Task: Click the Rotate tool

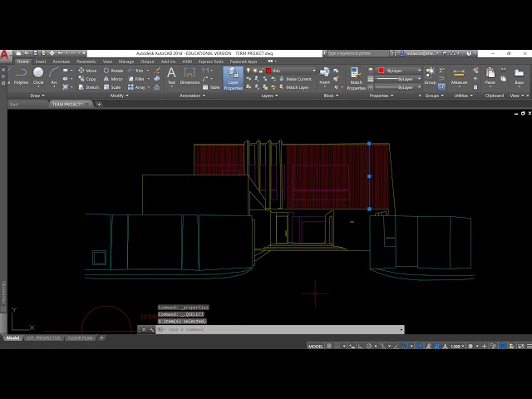Action: 113,71
